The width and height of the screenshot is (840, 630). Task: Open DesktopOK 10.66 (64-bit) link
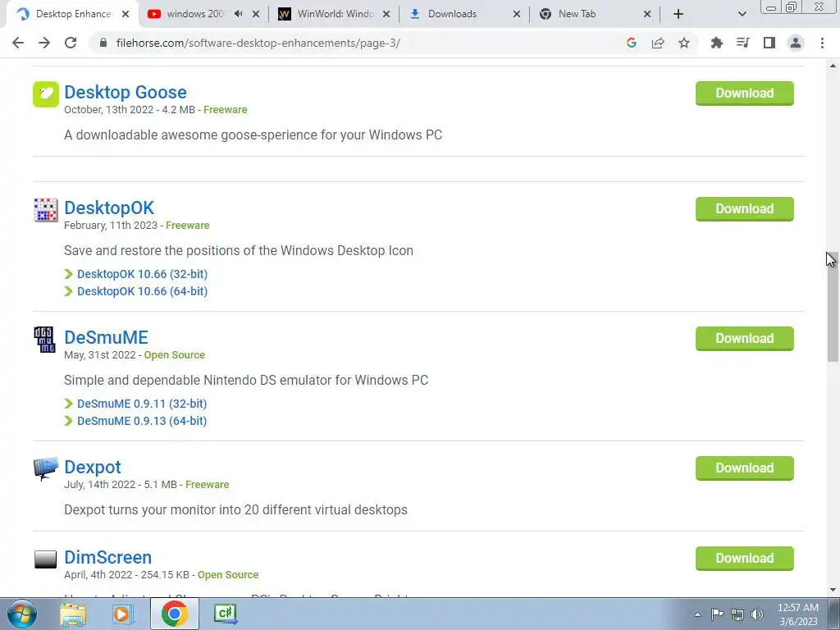pyautogui.click(x=142, y=291)
